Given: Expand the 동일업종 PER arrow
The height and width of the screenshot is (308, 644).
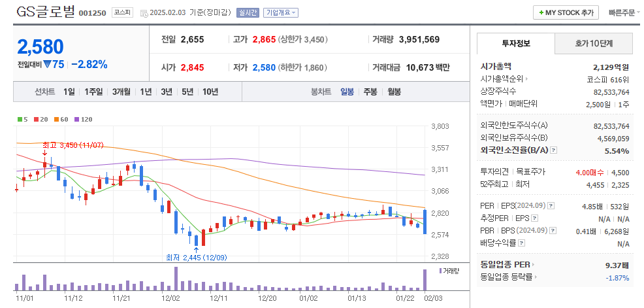Looking at the screenshot, I should click(x=534, y=265).
